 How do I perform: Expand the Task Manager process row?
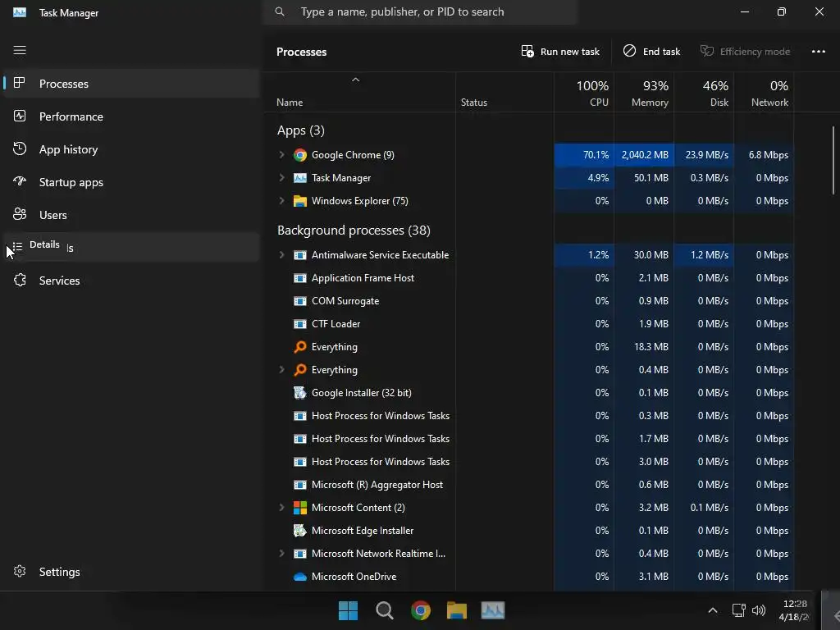tap(282, 177)
